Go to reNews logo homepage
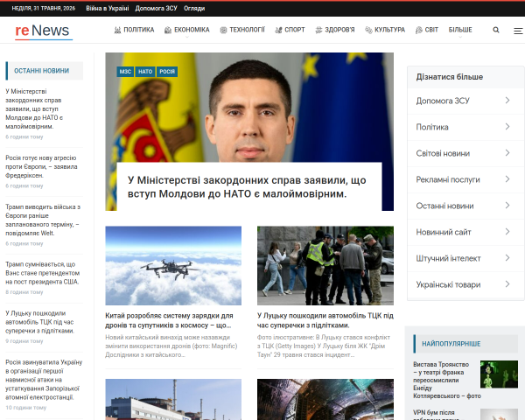This screenshot has height=420, width=525. point(42,31)
